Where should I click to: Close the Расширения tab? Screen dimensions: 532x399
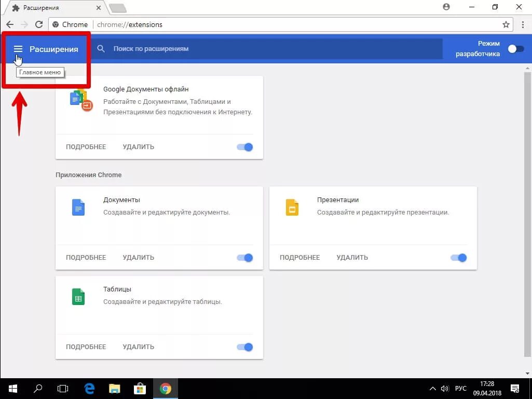[x=99, y=7]
